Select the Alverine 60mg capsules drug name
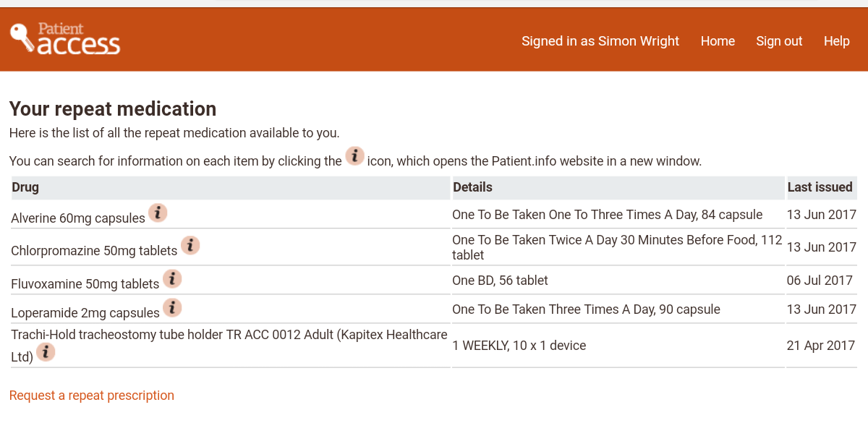Screen dimensions: 868x423 (x=78, y=218)
